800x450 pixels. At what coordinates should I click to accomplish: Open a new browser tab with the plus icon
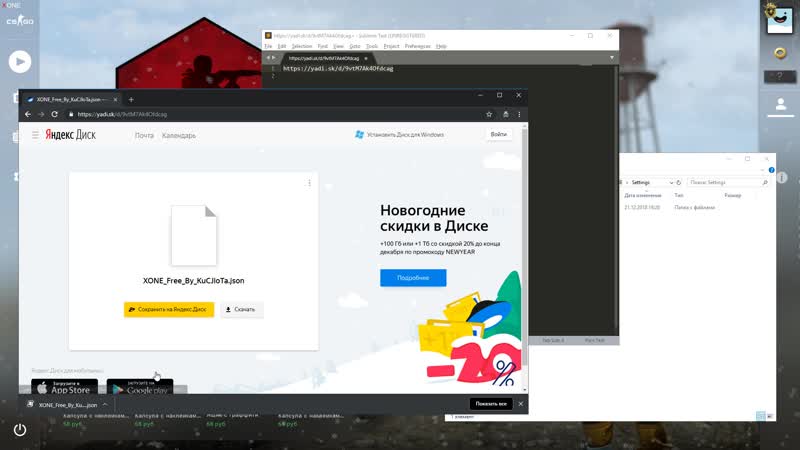[x=131, y=99]
